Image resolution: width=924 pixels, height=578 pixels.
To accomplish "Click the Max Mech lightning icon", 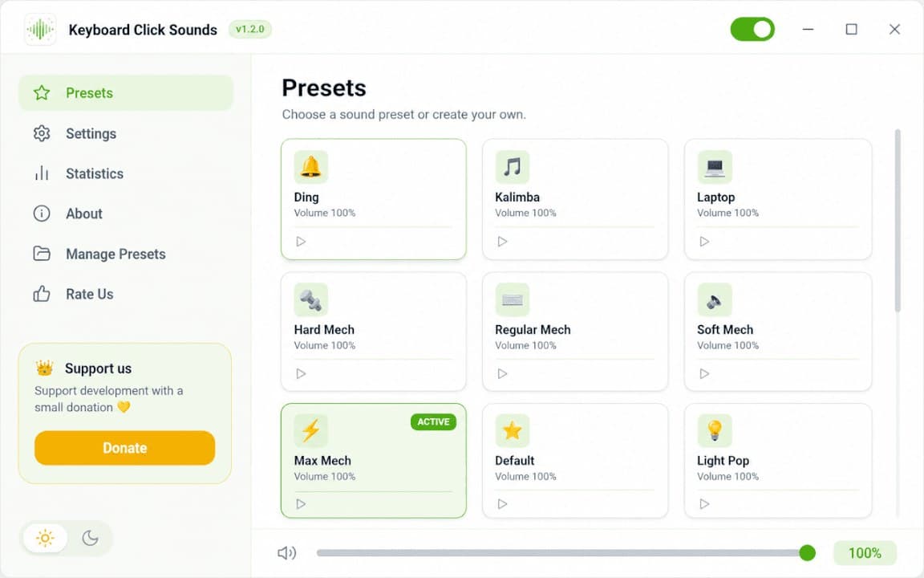I will click(310, 430).
